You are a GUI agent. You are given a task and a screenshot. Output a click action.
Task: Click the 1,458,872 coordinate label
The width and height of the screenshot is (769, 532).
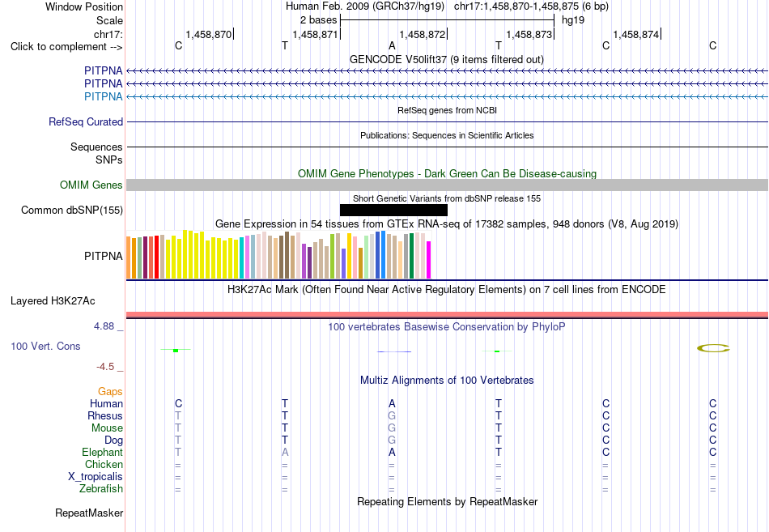pos(423,34)
